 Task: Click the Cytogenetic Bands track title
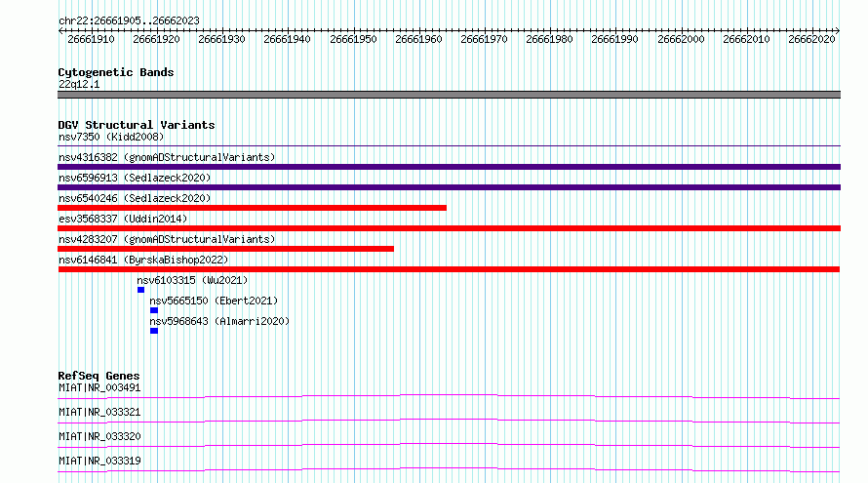point(116,72)
